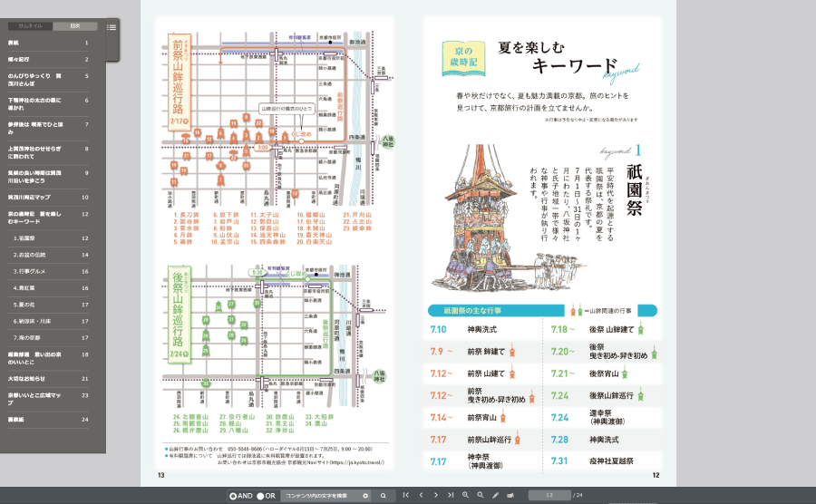Image resolution: width=816 pixels, height=504 pixels.
Task: Open sub-entry 3.行事グルメ
Action: coord(48,272)
